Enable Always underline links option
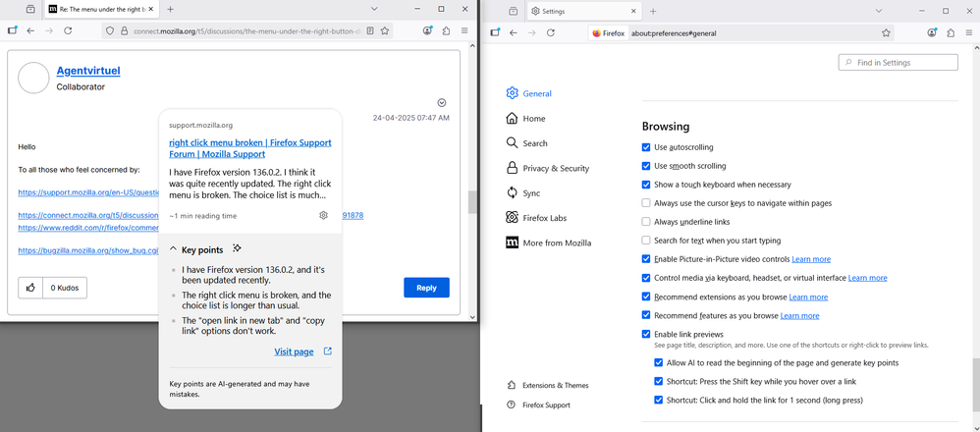The width and height of the screenshot is (980, 432). [x=646, y=222]
